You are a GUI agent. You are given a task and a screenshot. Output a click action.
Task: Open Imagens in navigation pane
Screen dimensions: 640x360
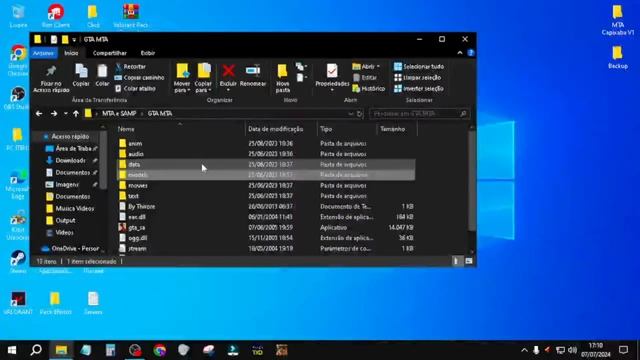[x=67, y=185]
